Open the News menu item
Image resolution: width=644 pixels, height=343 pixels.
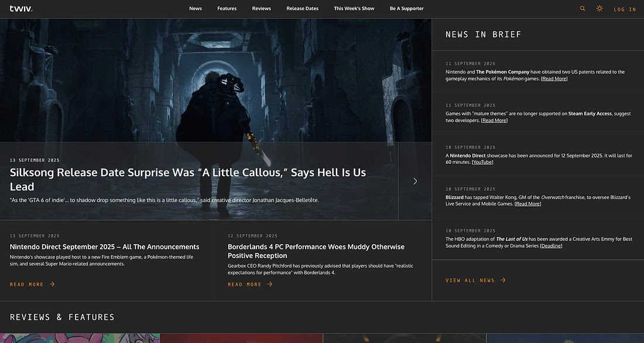pyautogui.click(x=196, y=9)
